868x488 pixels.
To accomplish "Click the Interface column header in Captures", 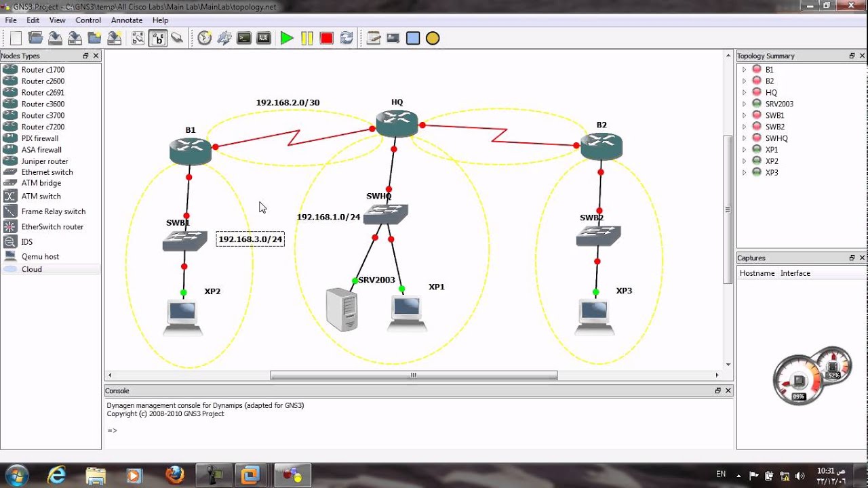I will (795, 273).
